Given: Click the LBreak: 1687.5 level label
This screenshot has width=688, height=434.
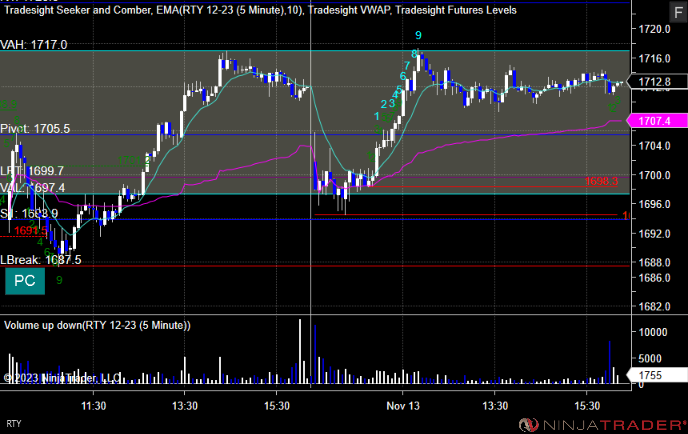Looking at the screenshot, I should tap(41, 260).
